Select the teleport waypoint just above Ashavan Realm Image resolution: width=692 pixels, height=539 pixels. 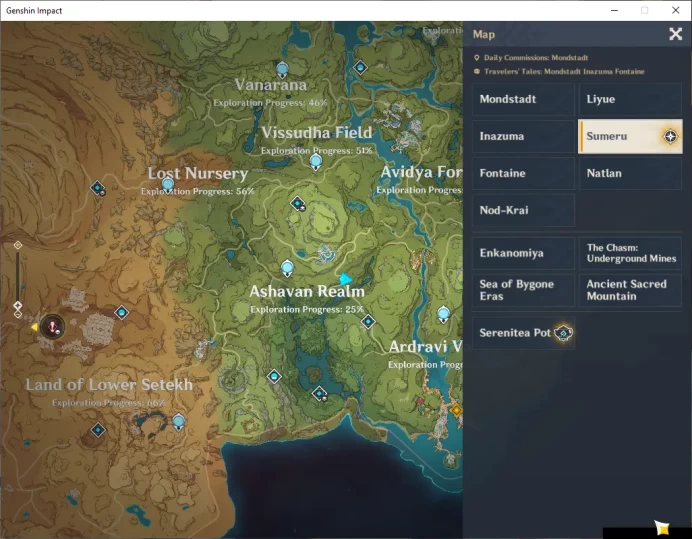(x=287, y=268)
